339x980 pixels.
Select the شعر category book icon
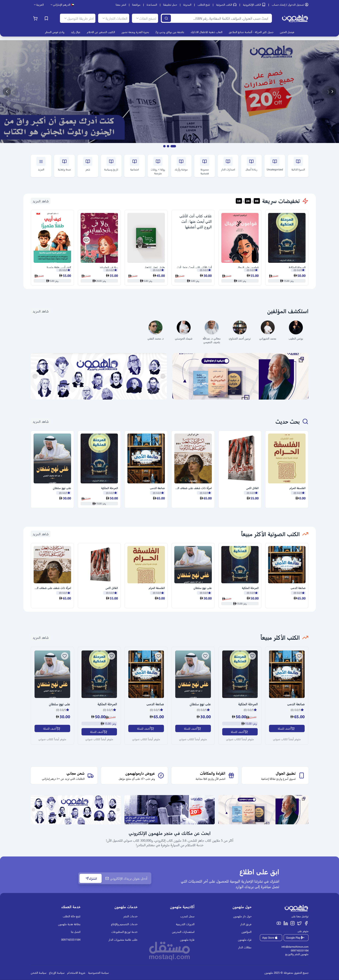pos(88,161)
